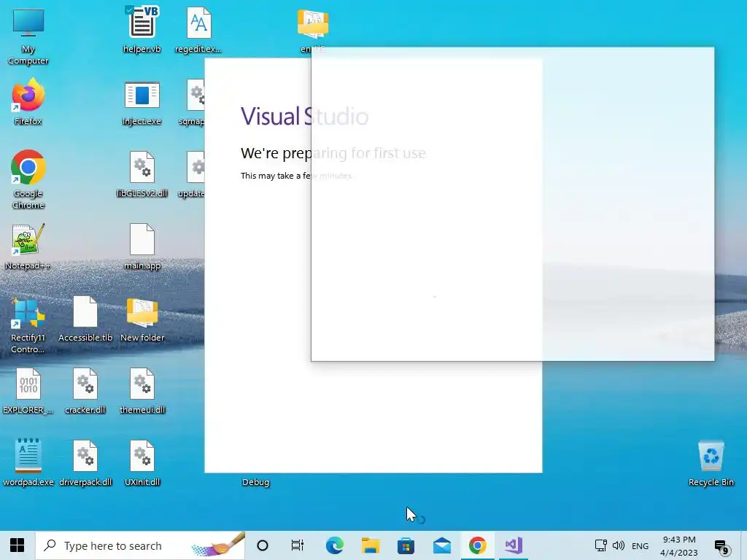Select the wordpad.exe desktop icon
747x560 pixels.
coord(28,463)
